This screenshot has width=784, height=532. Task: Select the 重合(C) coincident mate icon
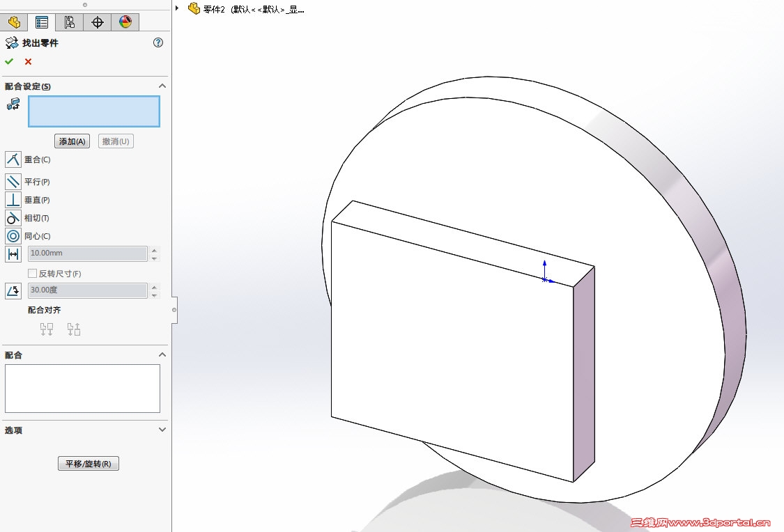click(13, 159)
